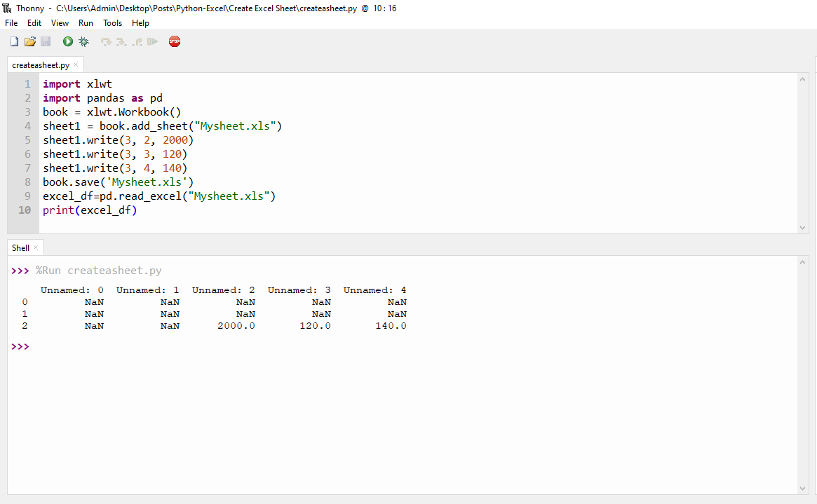Viewport: 817px width, 504px height.
Task: Close the Shell panel using its x
Action: [35, 247]
